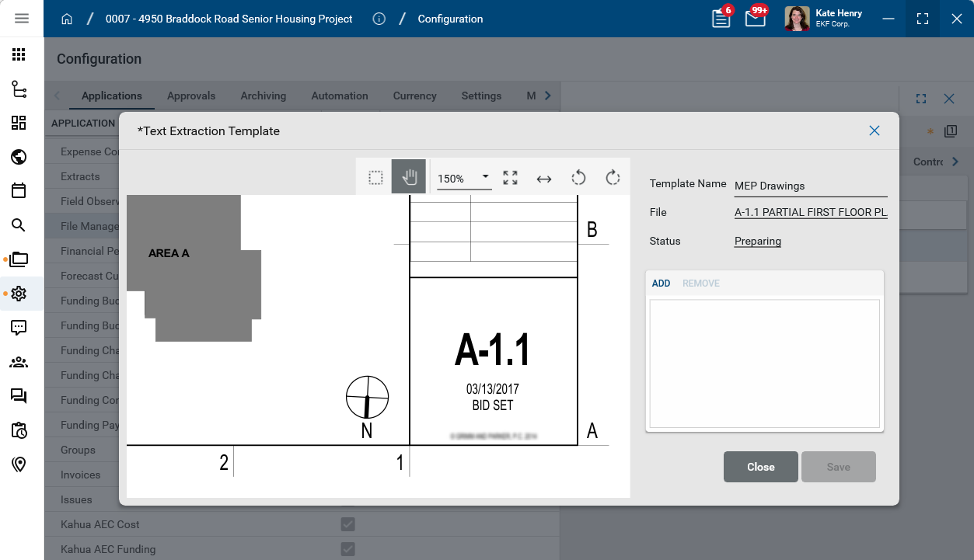Click the fit to page icon
Screen dimensions: 974x560
click(510, 178)
